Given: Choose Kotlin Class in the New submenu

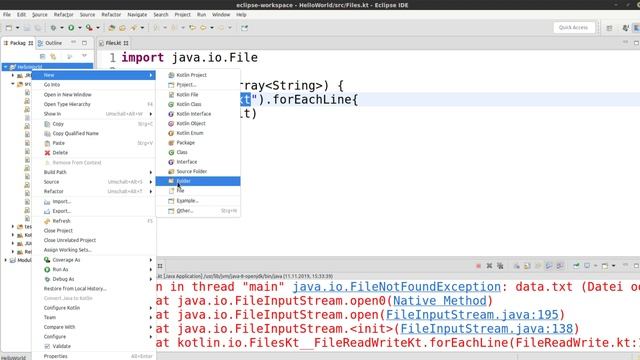Looking at the screenshot, I should click(x=198, y=104).
